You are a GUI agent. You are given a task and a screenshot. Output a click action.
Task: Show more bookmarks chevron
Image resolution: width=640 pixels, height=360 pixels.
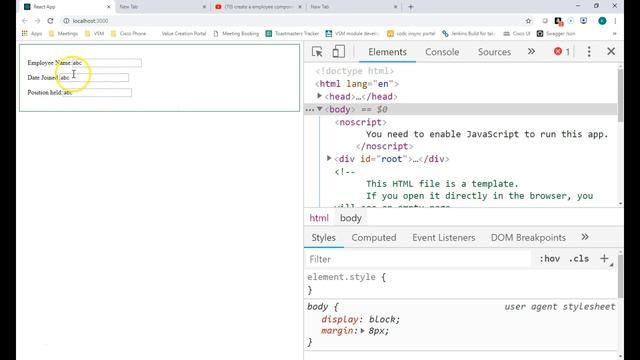[614, 33]
